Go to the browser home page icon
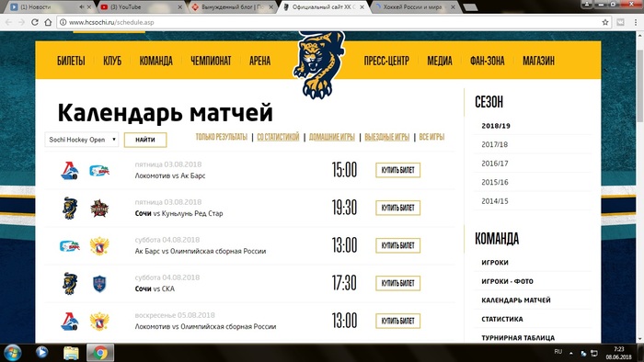 (48, 22)
